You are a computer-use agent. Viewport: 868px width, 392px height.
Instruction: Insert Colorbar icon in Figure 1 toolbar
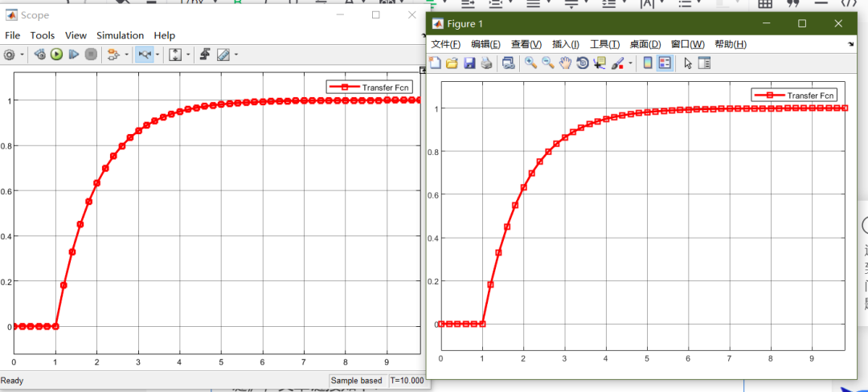click(647, 63)
